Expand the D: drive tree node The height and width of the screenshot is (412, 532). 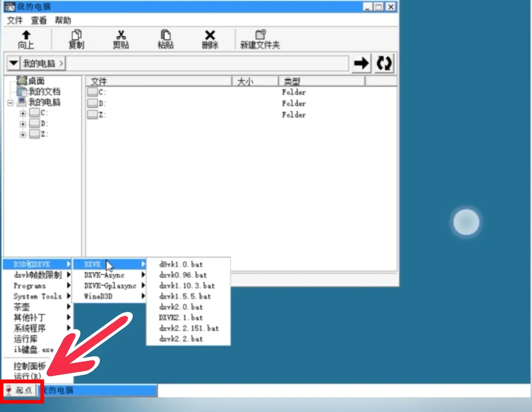point(23,124)
